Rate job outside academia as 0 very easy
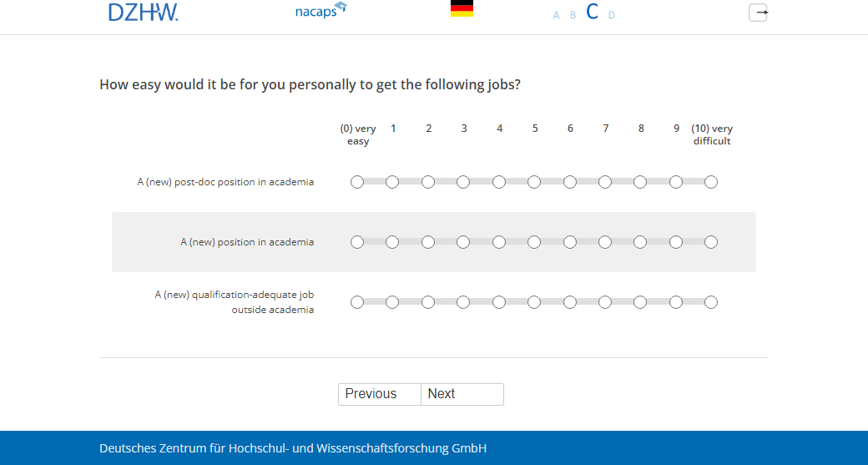868x465 pixels. (x=357, y=302)
